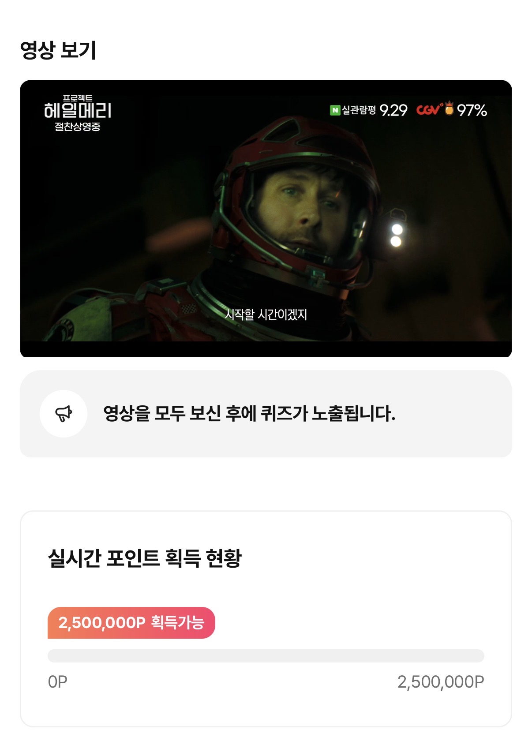532x756 pixels.
Task: Click the 0P label under the bar
Action: click(58, 682)
